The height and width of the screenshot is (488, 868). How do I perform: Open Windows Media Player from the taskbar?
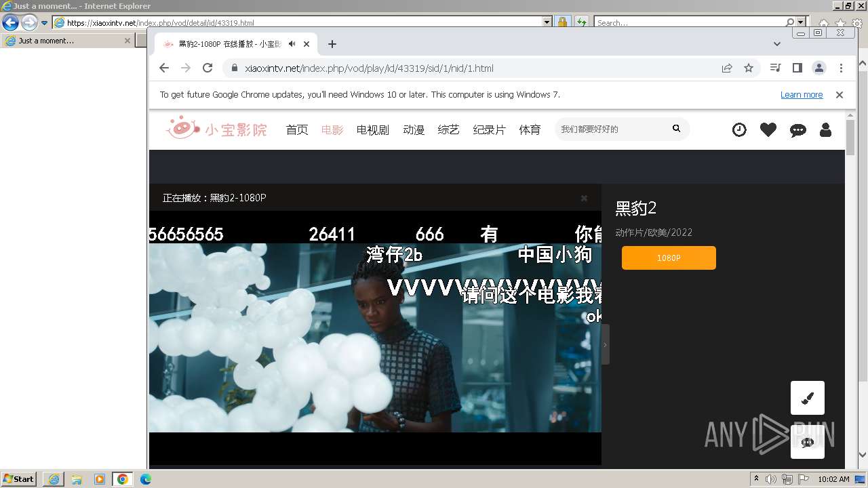click(x=100, y=479)
